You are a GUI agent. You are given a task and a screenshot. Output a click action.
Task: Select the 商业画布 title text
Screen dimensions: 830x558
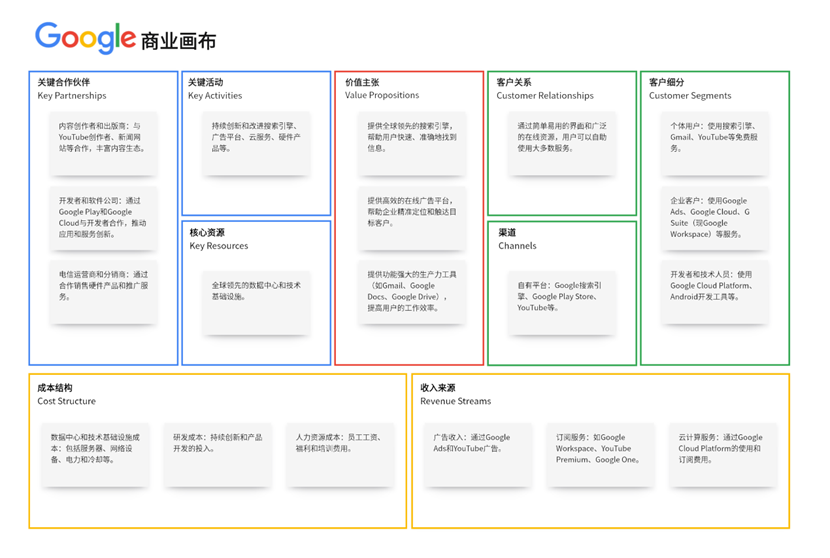click(178, 41)
